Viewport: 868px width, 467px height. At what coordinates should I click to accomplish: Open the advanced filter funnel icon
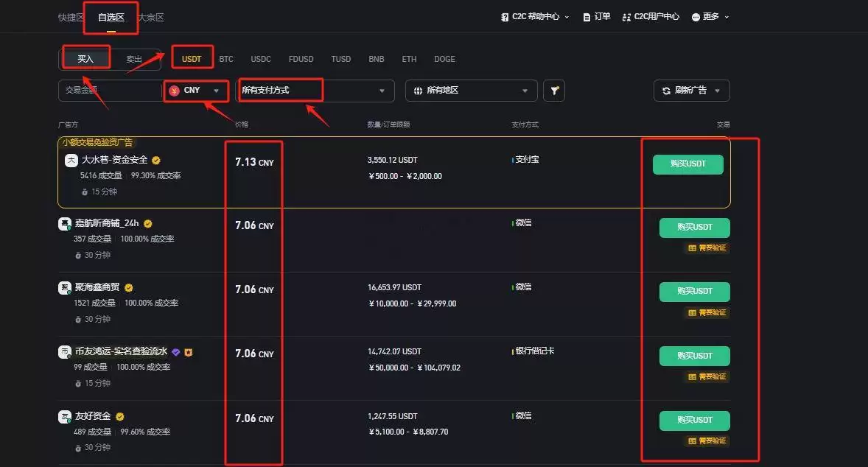point(553,90)
